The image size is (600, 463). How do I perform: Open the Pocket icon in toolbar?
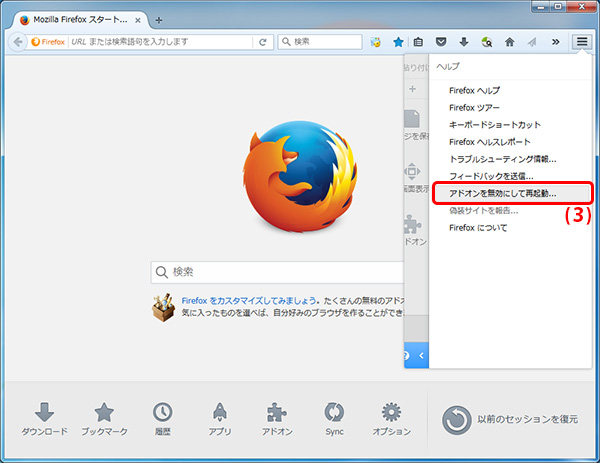coord(441,42)
